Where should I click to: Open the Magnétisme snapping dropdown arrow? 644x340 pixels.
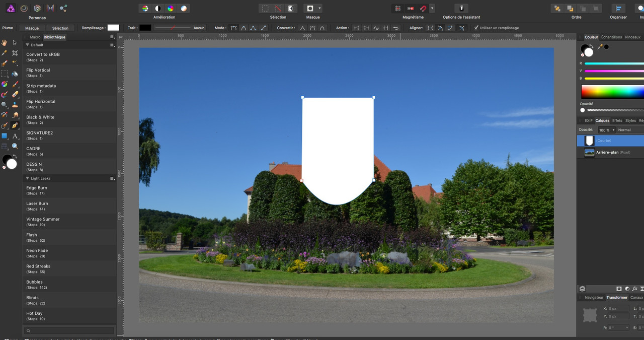pos(432,8)
